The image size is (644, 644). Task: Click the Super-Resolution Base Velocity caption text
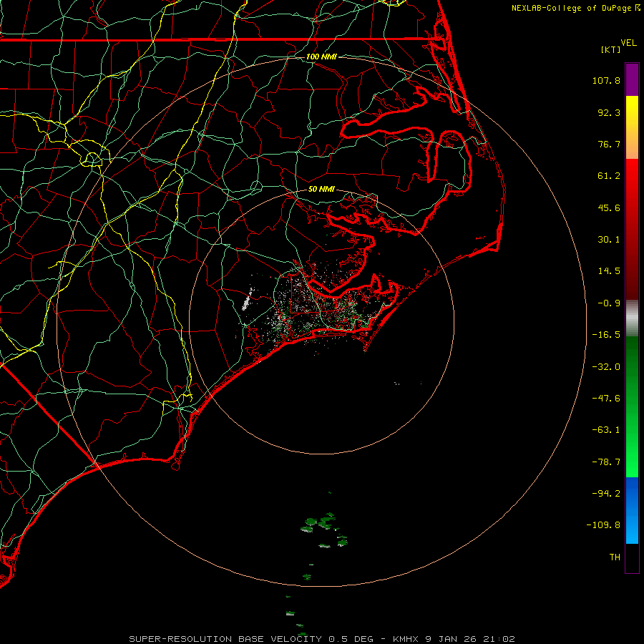(321, 639)
